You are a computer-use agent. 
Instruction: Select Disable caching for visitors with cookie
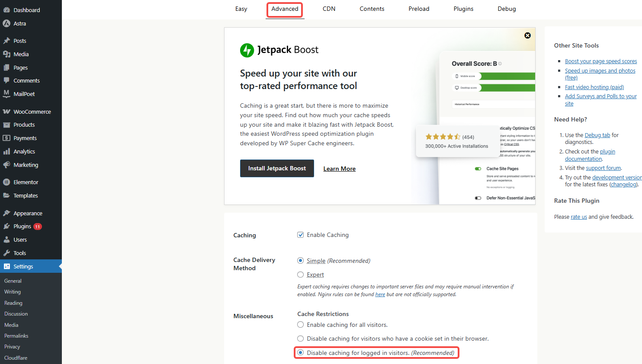[300, 338]
